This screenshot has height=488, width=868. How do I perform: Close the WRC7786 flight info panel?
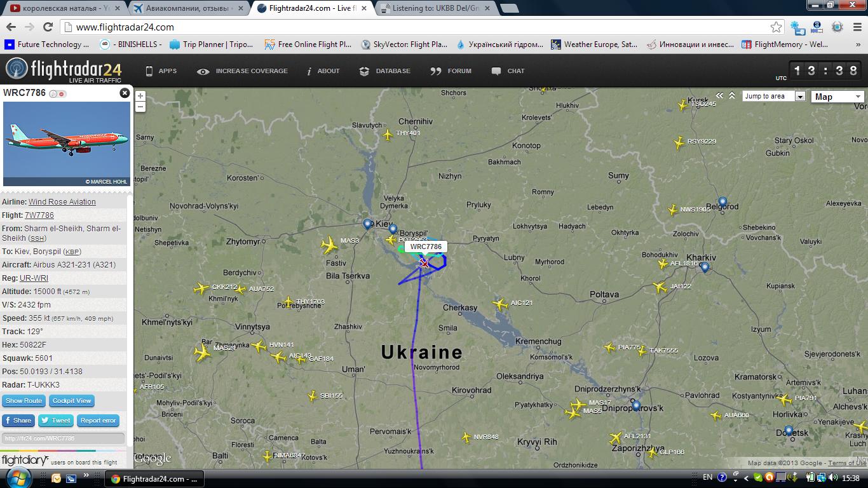pos(125,93)
